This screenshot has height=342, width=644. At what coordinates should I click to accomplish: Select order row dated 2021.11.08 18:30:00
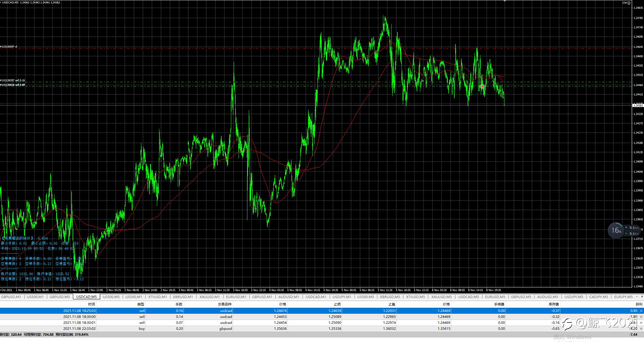click(x=322, y=317)
